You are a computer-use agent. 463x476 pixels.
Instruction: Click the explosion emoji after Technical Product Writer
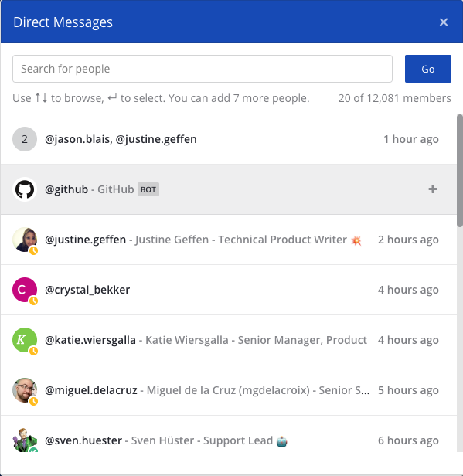tap(356, 240)
